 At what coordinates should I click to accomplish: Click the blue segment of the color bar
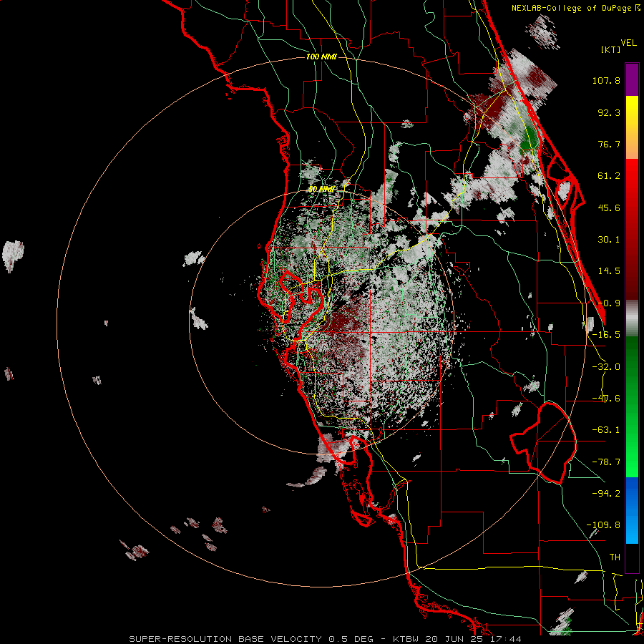632,510
